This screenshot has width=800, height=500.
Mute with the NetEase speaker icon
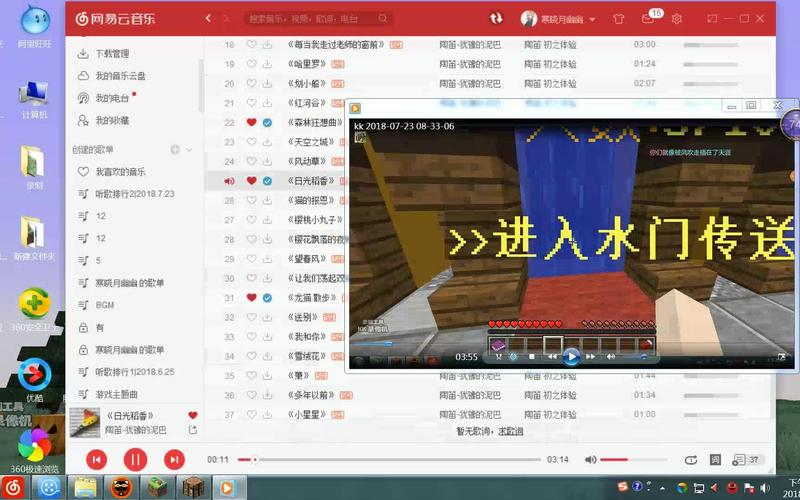click(590, 460)
